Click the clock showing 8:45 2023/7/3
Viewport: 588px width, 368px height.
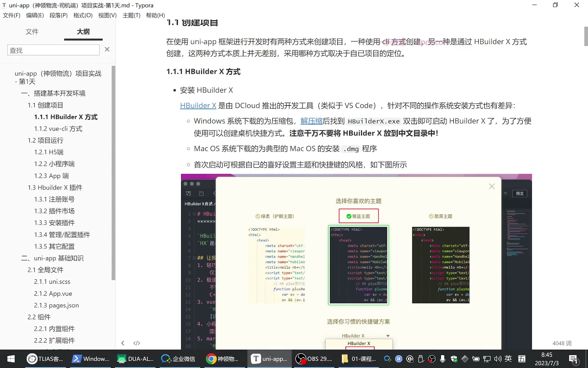click(547, 359)
